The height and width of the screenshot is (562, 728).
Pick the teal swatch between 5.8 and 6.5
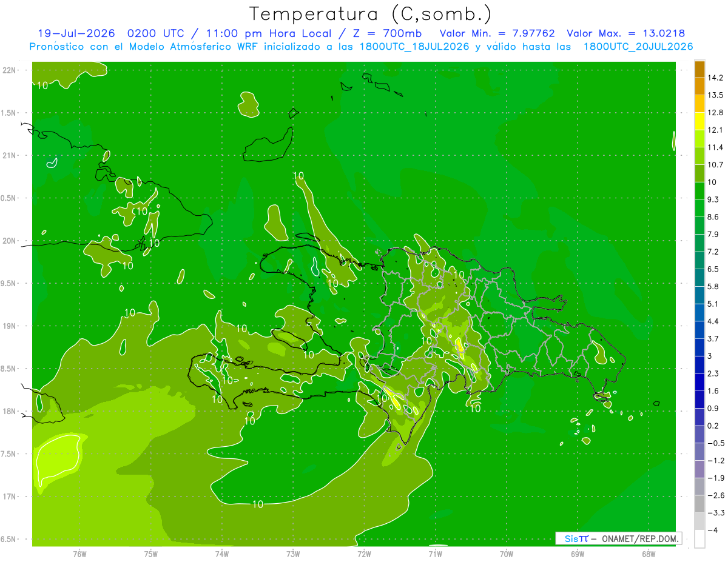(699, 278)
